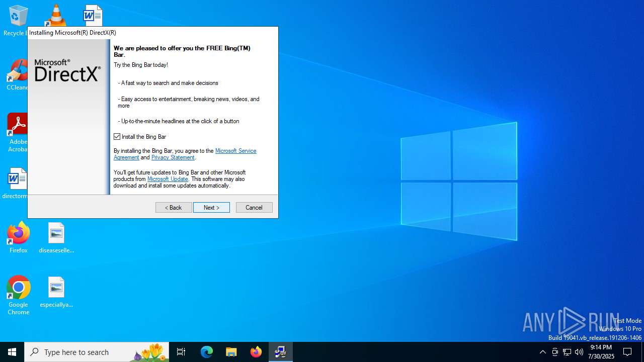
Task: Select the VLC media player desktop icon
Action: point(56,15)
